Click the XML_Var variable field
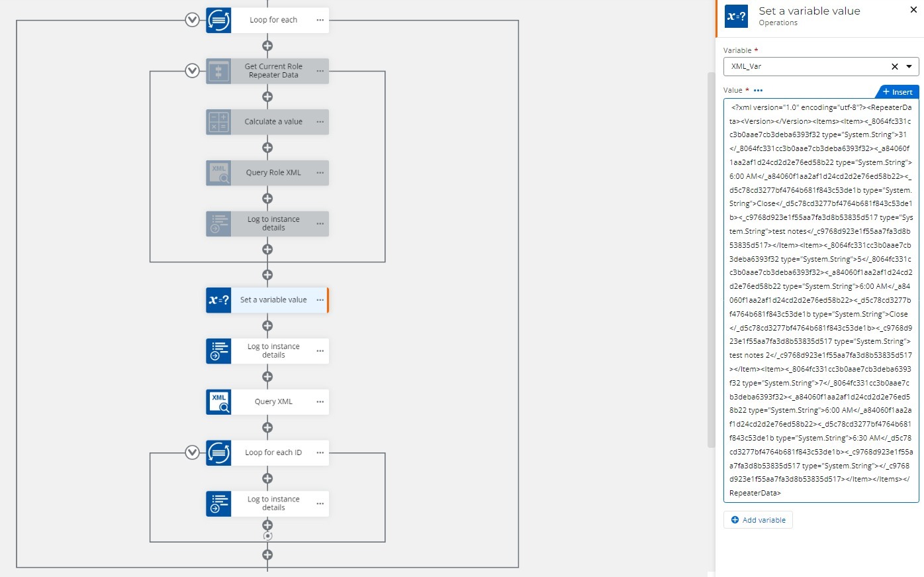This screenshot has height=577, width=924. 821,66
